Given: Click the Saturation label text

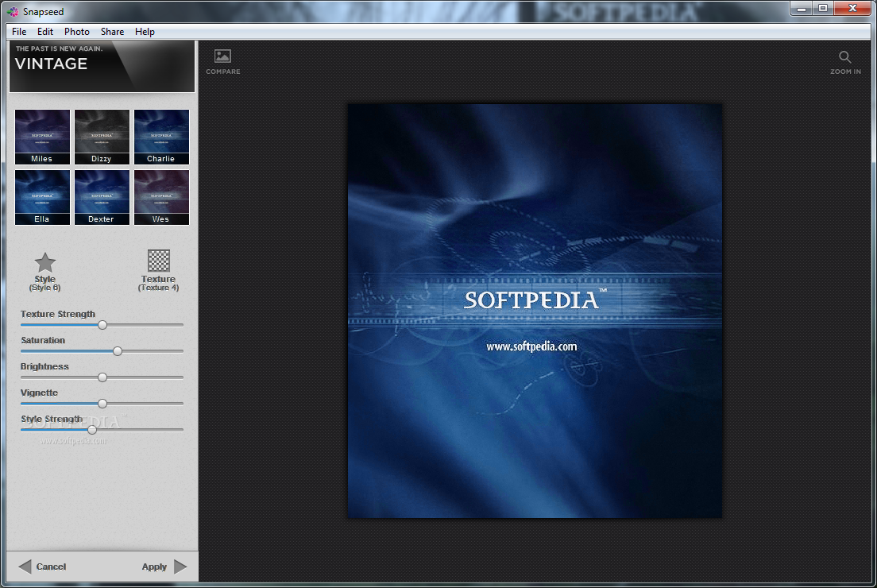Looking at the screenshot, I should pyautogui.click(x=43, y=340).
